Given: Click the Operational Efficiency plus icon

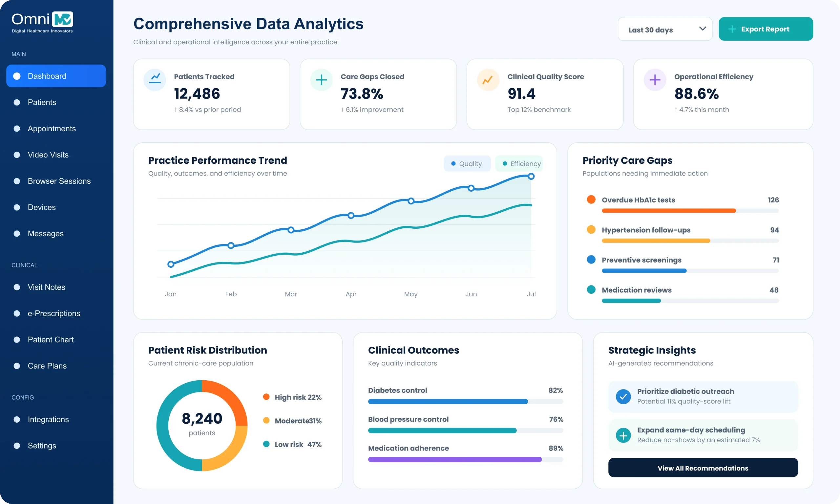Looking at the screenshot, I should point(655,80).
